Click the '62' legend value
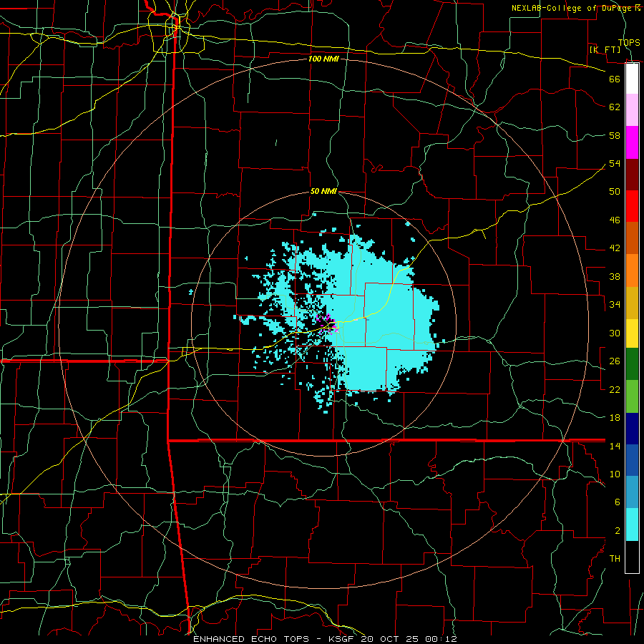The image size is (644, 644). tap(615, 107)
